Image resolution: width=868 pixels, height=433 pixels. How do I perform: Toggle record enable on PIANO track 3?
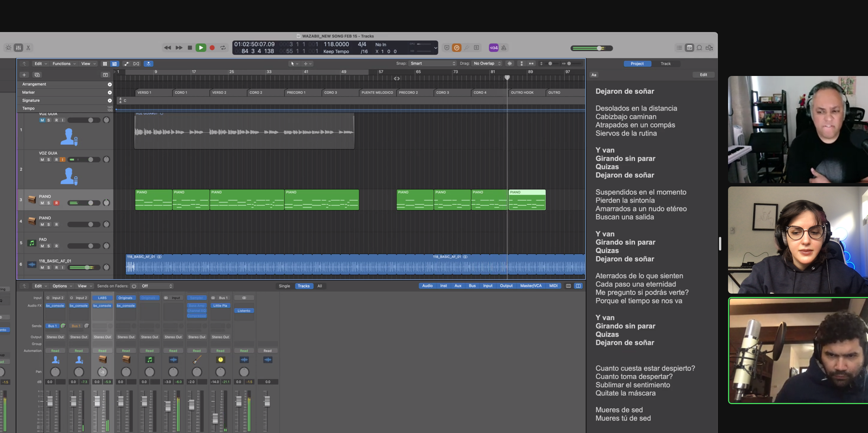pos(56,203)
